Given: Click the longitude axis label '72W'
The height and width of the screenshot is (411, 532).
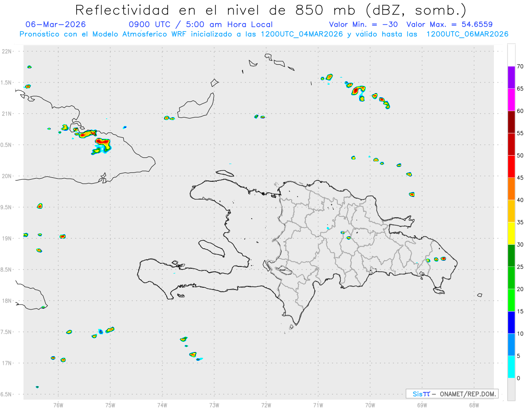Looking at the screenshot, I should pos(266,405).
